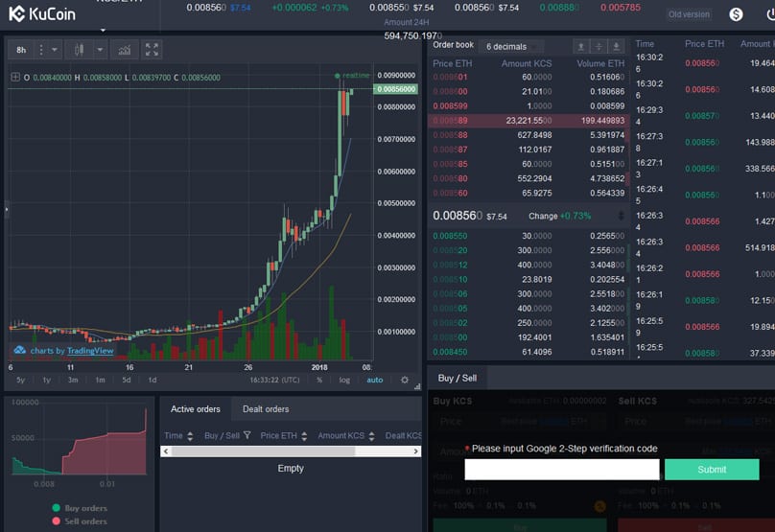Viewport: 775px width, 532px height.
Task: Click the currency dollar icon in header
Action: pos(736,14)
